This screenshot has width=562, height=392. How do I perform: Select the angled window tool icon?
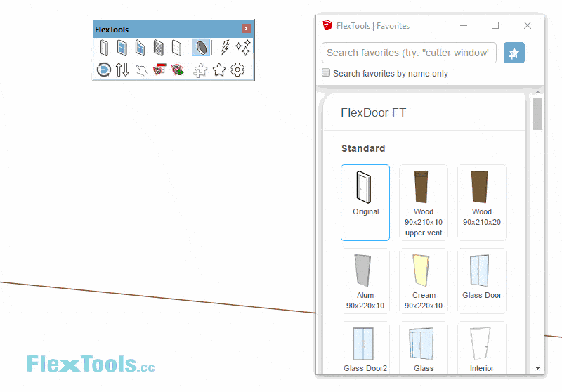coord(140,48)
